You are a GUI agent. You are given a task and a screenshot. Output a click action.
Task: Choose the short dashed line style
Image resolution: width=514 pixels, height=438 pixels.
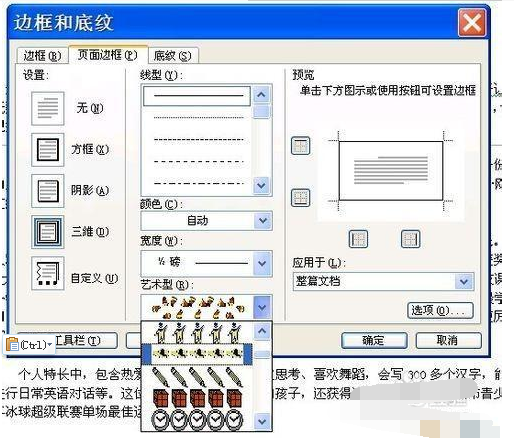tap(198, 139)
